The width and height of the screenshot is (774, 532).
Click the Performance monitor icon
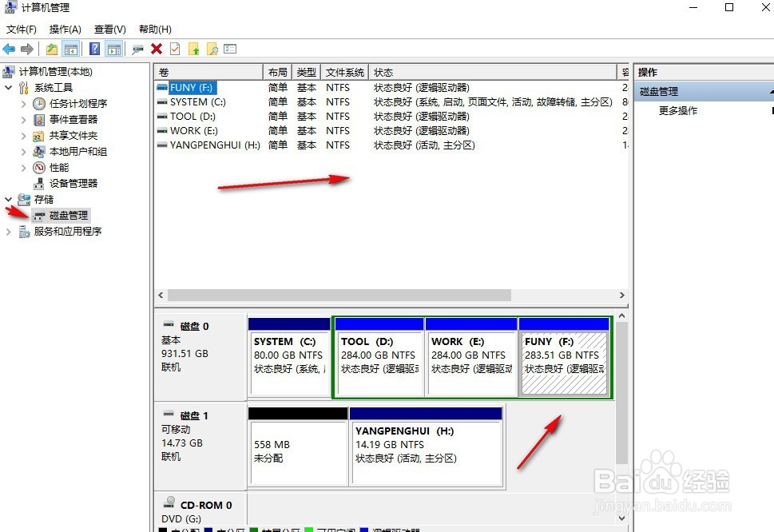39,168
